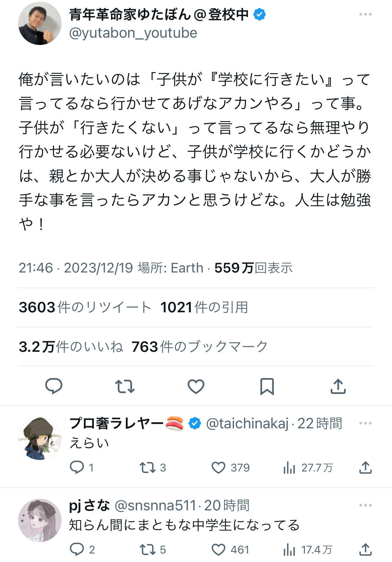Screen dimensions: 392x562
Task: Share the taichinakaj reply
Action: point(366,468)
